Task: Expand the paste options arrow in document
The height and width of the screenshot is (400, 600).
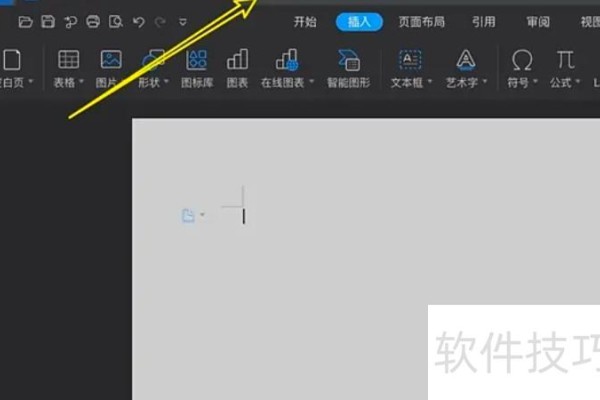Action: [202, 215]
